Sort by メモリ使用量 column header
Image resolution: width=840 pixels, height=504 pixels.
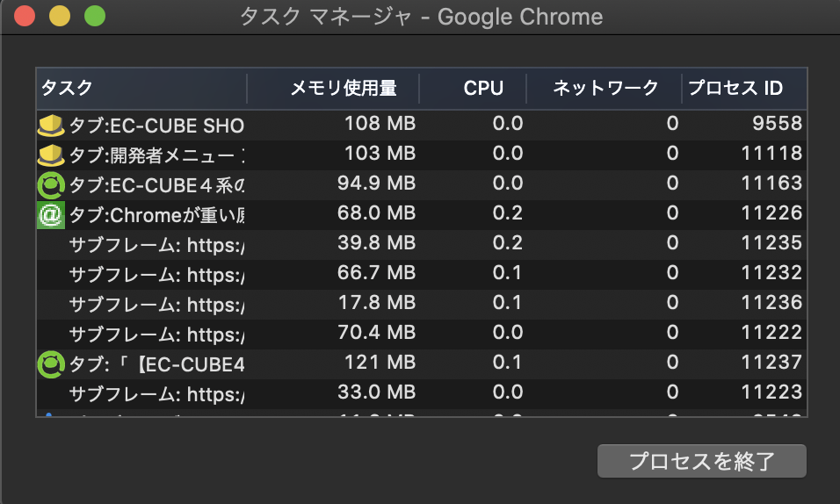[x=343, y=88]
